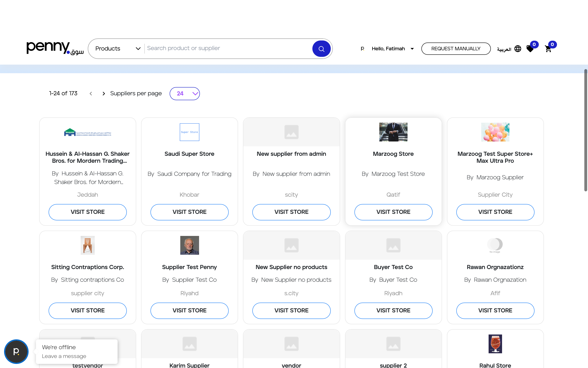The width and height of the screenshot is (588, 368).
Task: Click Rahul Store book cover image
Action: 495,344
